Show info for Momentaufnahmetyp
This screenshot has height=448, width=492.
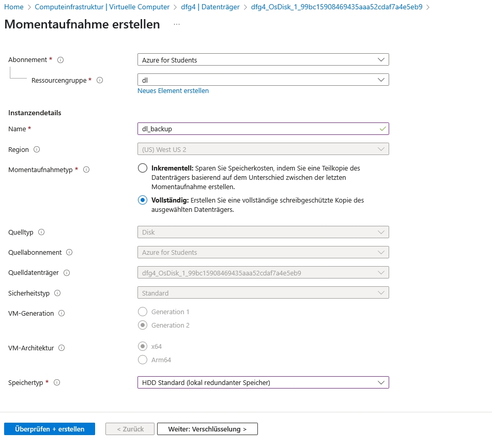86,169
